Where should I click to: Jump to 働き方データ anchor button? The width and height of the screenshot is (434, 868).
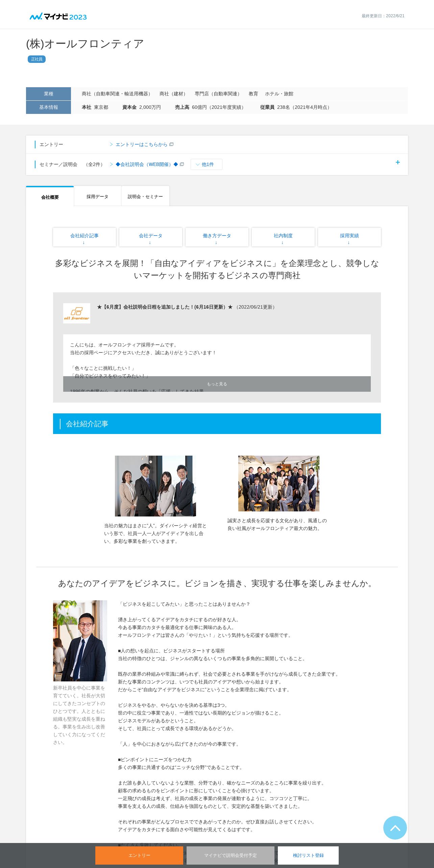click(217, 237)
